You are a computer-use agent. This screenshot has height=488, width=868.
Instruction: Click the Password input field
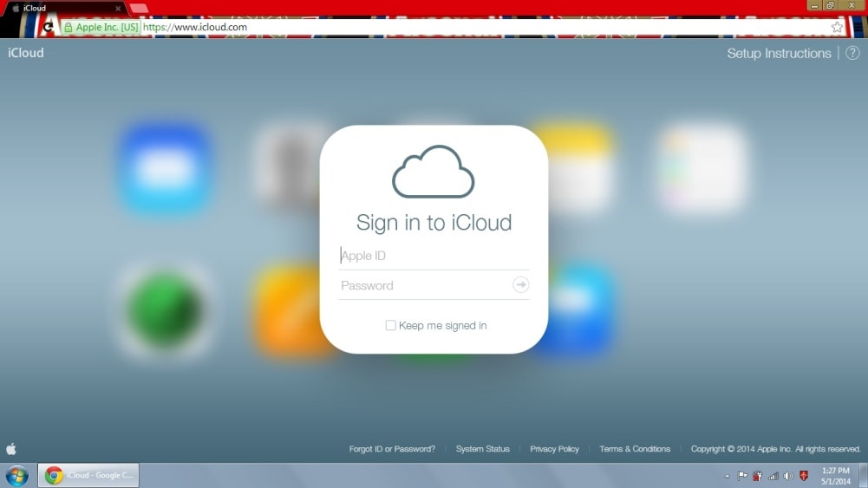[424, 285]
